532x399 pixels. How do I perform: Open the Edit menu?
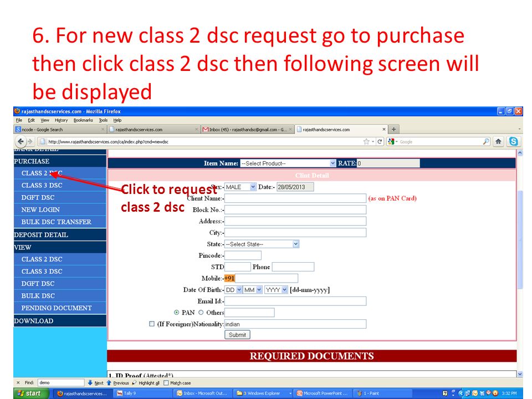(x=31, y=120)
